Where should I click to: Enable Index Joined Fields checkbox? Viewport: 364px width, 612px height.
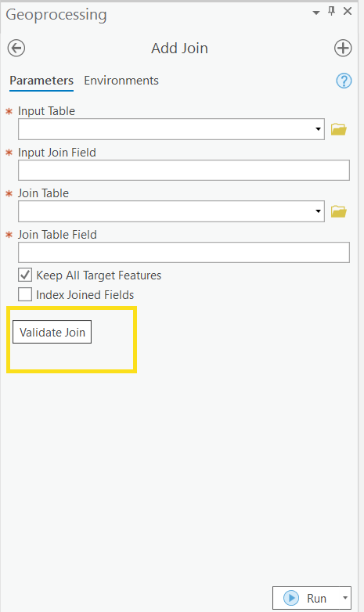tap(25, 294)
